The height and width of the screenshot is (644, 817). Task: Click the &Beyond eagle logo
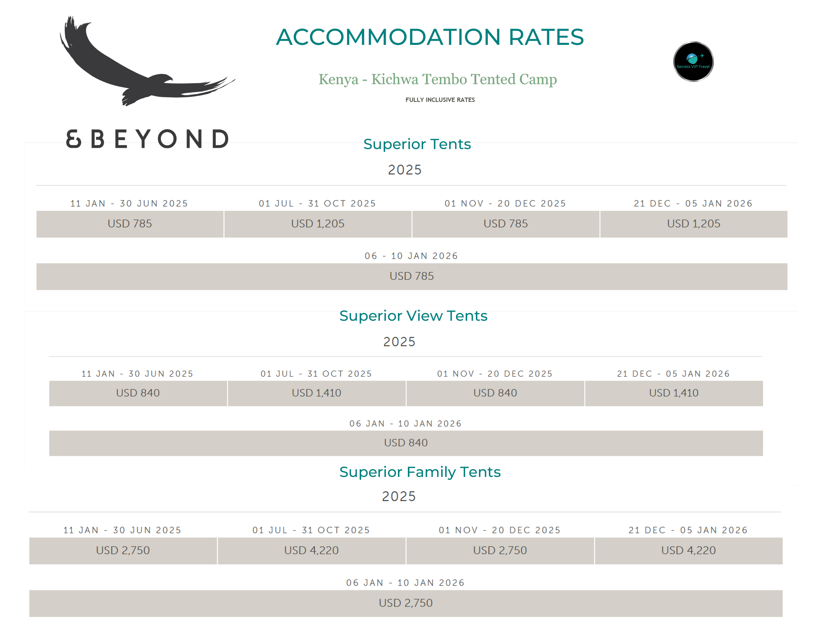tap(147, 61)
